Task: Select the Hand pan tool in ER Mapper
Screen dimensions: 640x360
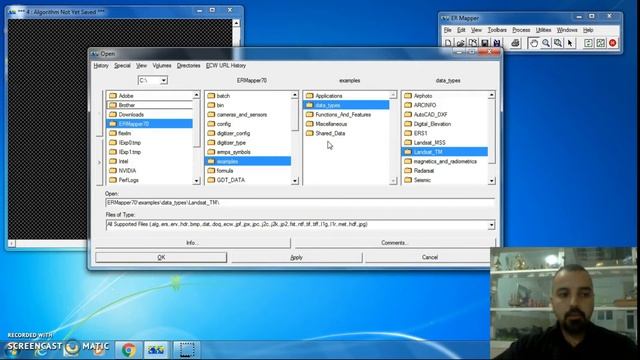Action: click(533, 43)
